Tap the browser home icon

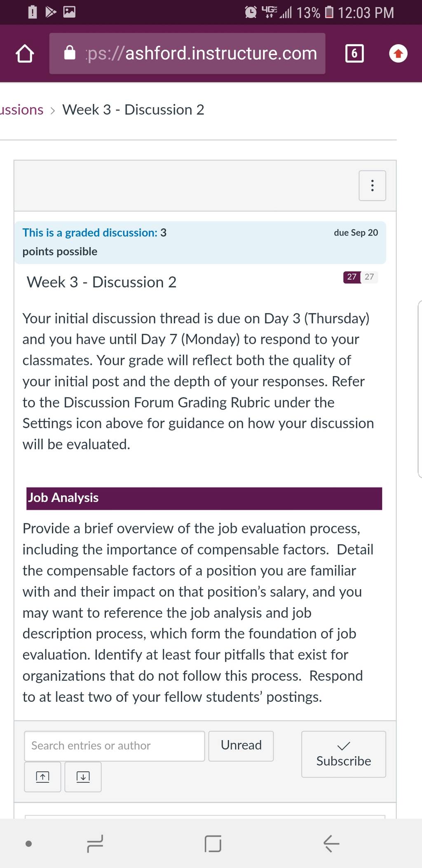(24, 54)
